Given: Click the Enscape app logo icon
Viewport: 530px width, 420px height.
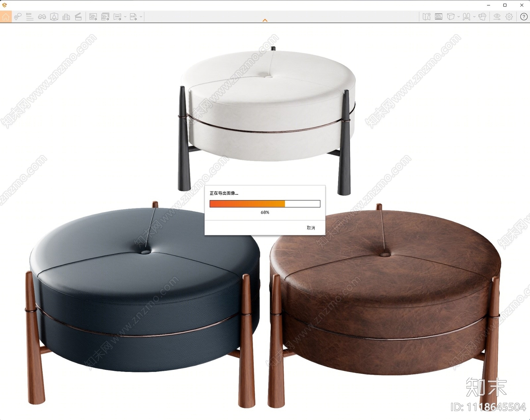Looking at the screenshot, I should (x=4, y=5).
